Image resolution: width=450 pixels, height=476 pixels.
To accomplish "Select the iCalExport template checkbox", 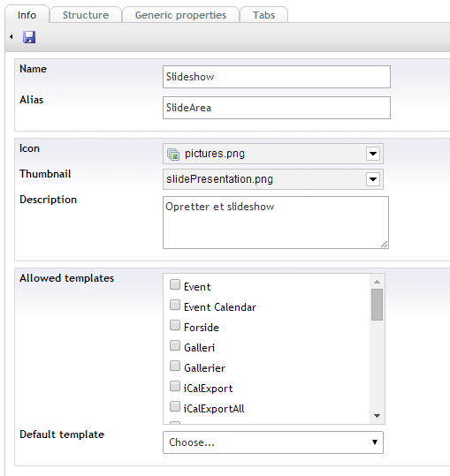I will [x=175, y=387].
